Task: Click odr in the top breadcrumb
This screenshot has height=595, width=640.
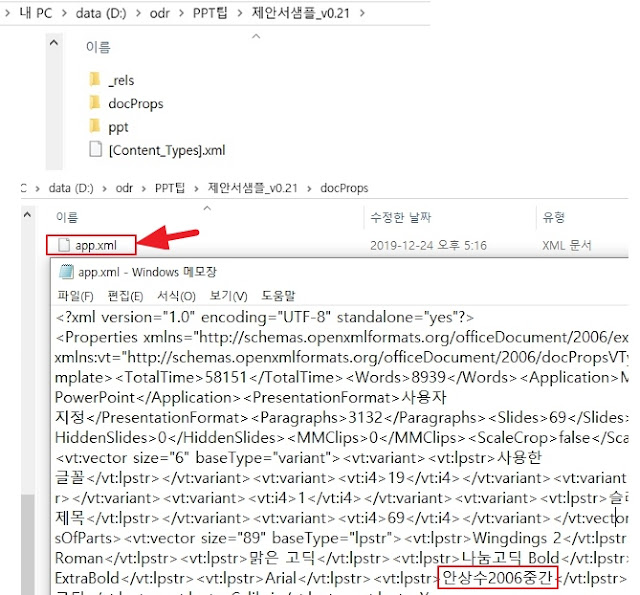Action: (160, 13)
